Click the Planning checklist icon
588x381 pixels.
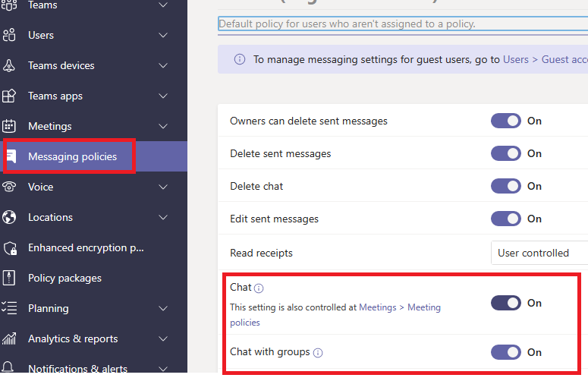click(x=9, y=308)
